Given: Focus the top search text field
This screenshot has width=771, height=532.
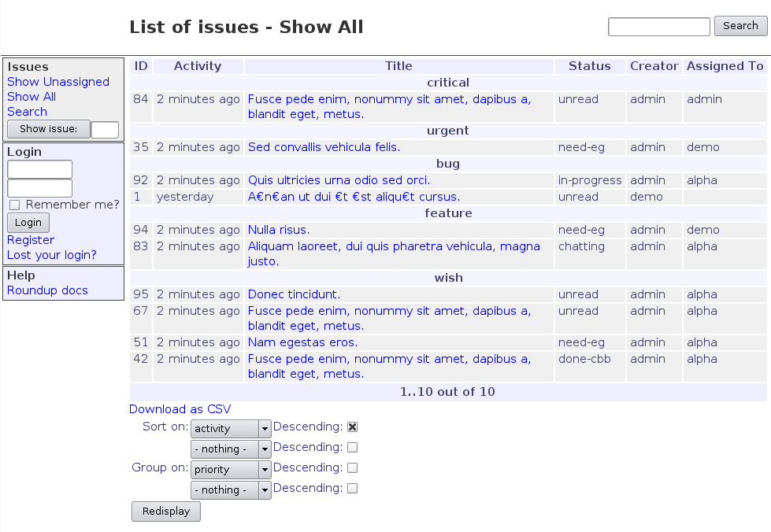Looking at the screenshot, I should [x=659, y=27].
